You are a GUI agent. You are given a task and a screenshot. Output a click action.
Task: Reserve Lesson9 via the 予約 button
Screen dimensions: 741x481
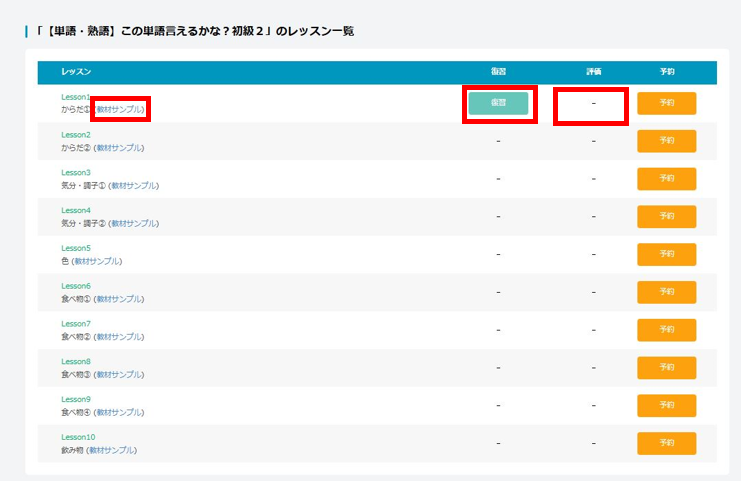tap(666, 405)
